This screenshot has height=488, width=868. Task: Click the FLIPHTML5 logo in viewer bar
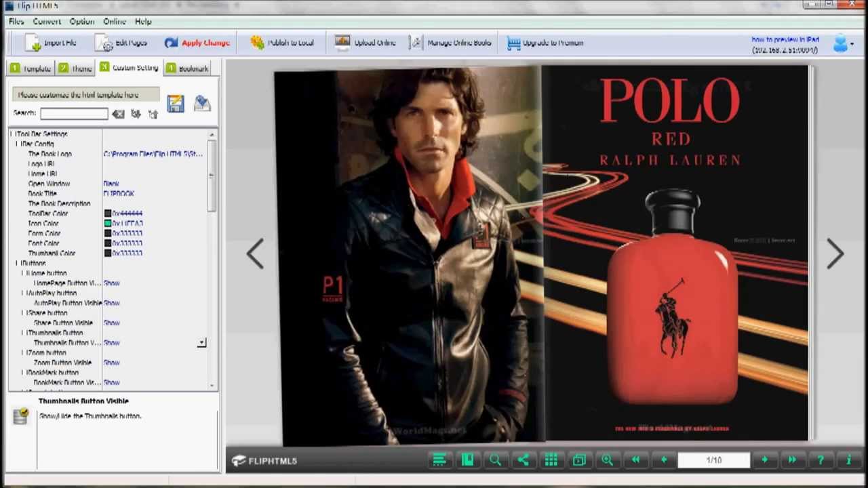pyautogui.click(x=264, y=461)
